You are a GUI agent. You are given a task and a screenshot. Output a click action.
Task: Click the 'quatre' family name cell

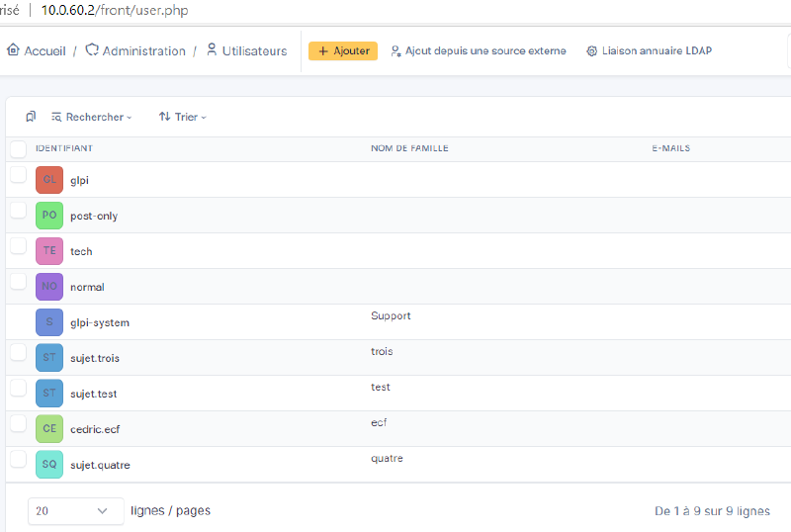pyautogui.click(x=387, y=458)
